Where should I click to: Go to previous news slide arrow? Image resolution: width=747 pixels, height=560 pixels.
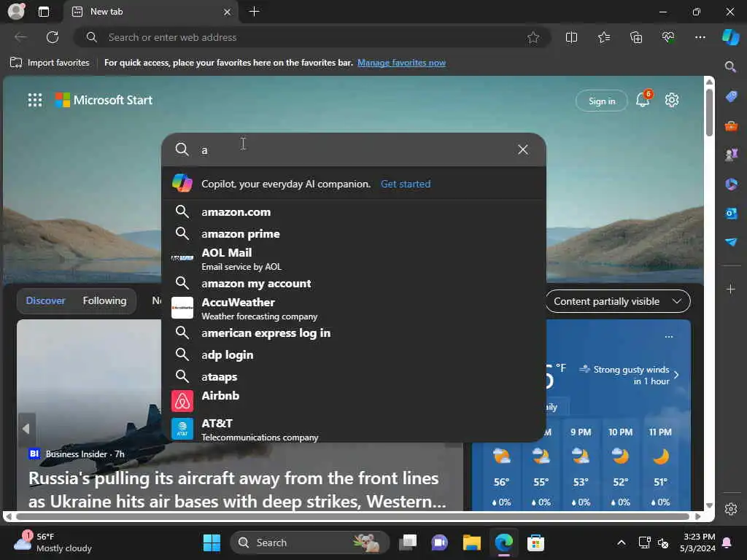click(27, 429)
